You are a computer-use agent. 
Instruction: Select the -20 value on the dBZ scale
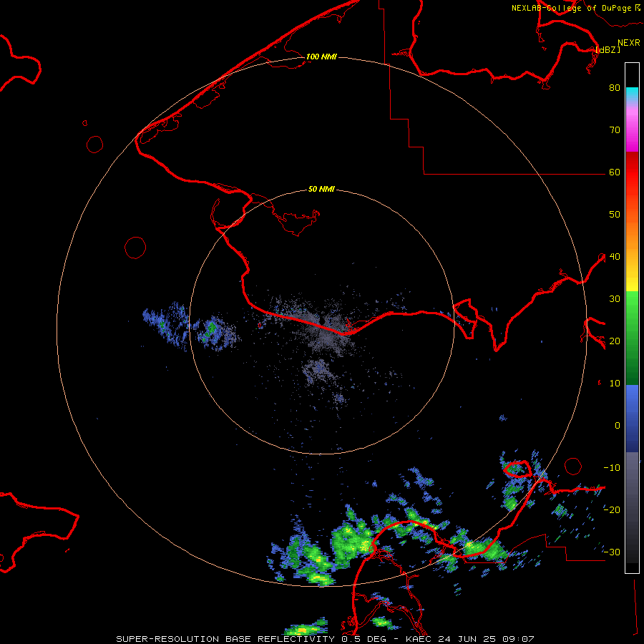click(x=612, y=510)
